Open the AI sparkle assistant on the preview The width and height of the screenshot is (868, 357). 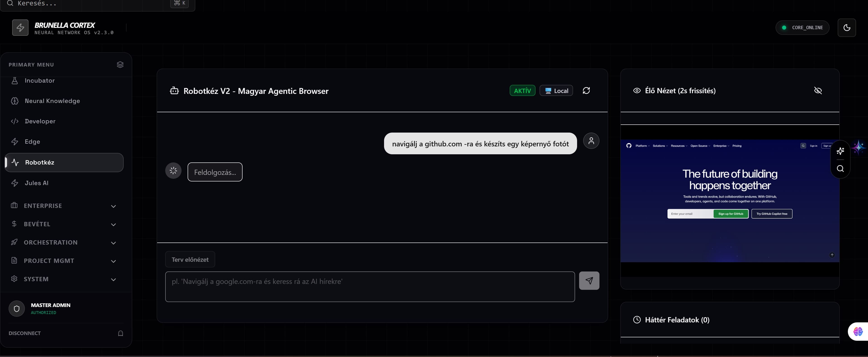click(840, 151)
